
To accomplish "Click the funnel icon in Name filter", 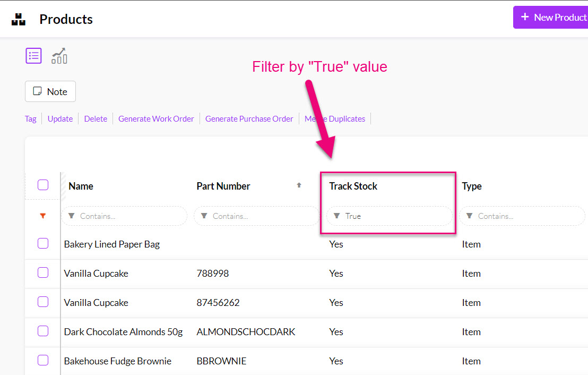I will pos(72,216).
